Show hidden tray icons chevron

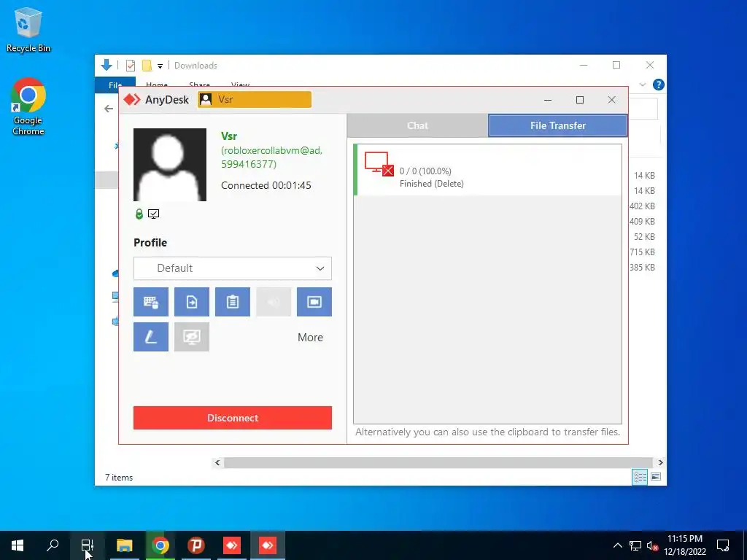[x=617, y=545]
